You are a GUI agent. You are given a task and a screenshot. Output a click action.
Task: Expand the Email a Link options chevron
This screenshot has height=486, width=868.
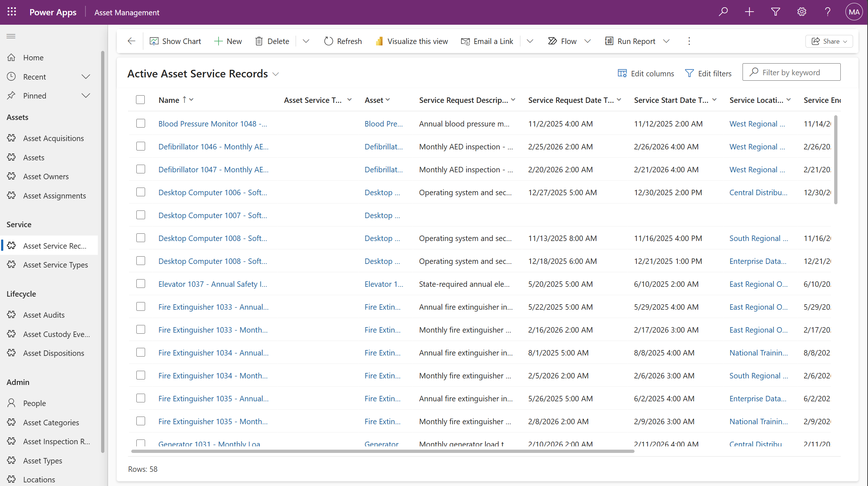click(530, 41)
